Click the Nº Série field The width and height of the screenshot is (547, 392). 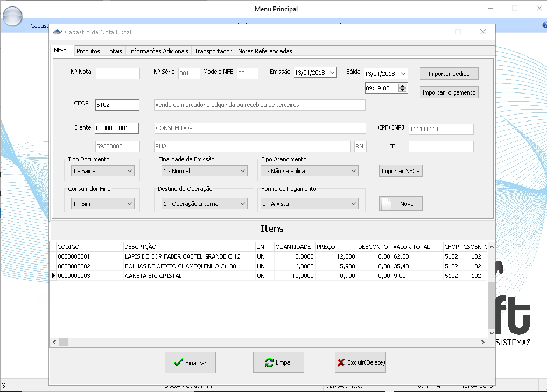point(189,73)
